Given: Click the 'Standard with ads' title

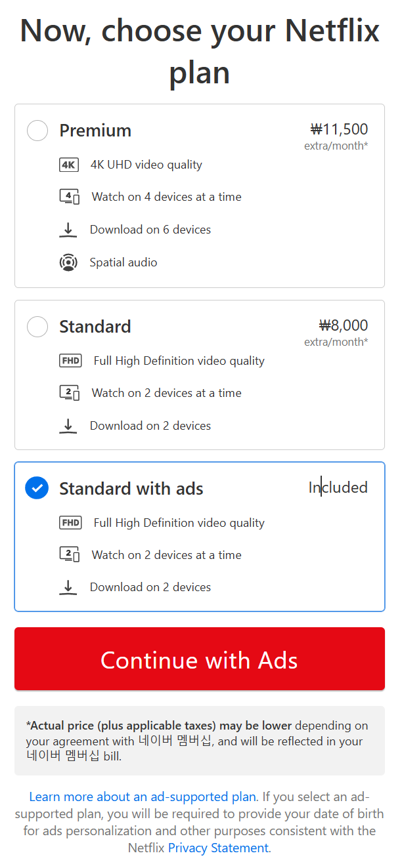Looking at the screenshot, I should pos(131,489).
